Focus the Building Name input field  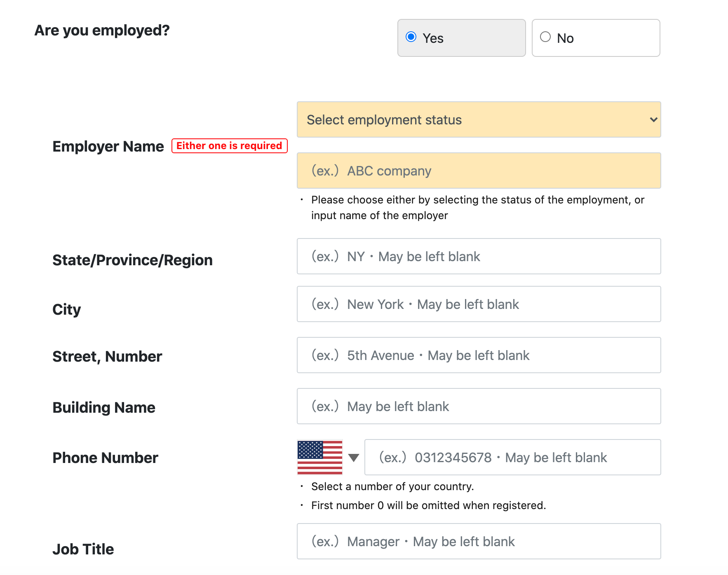pyautogui.click(x=479, y=406)
